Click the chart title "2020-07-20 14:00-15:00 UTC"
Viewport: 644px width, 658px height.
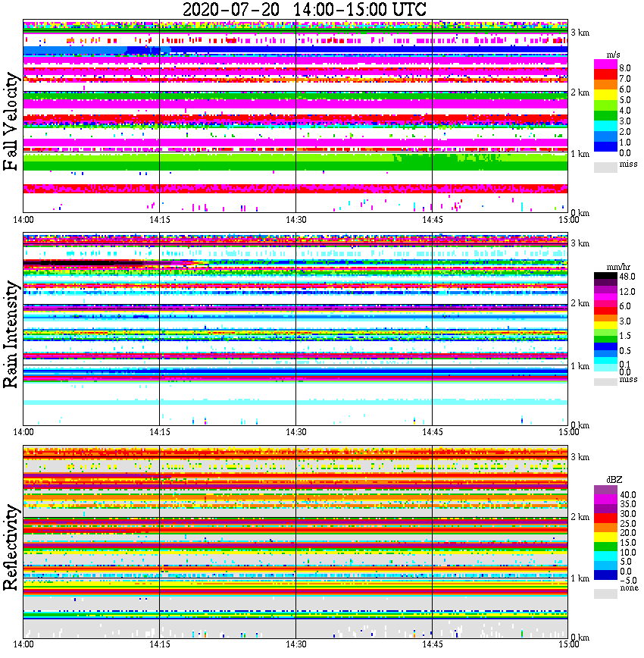coord(304,9)
